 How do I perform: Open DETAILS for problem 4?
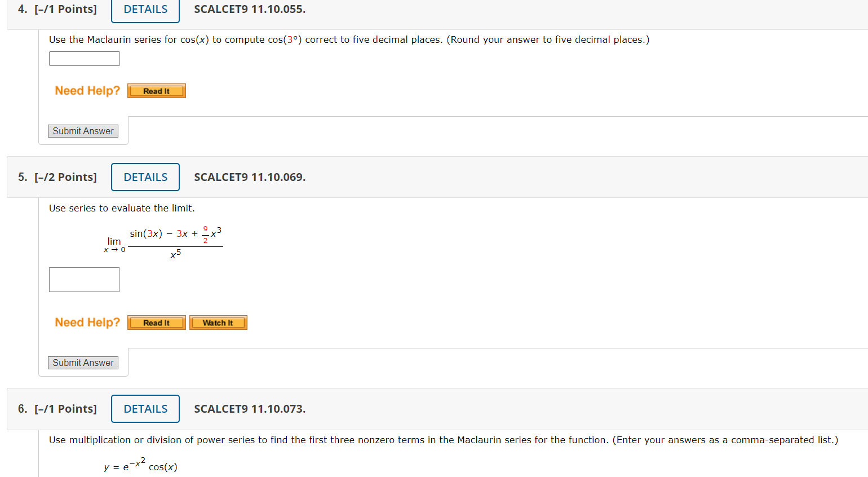pyautogui.click(x=145, y=10)
